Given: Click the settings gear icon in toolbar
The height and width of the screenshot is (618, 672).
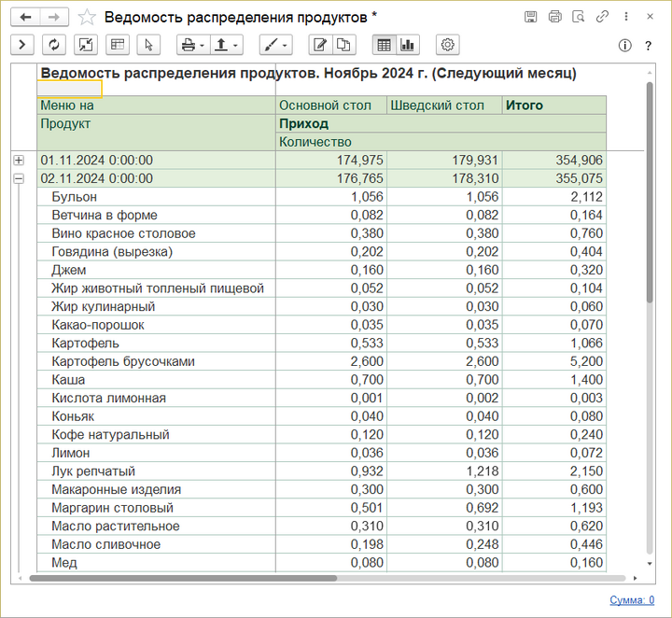Looking at the screenshot, I should click(x=448, y=45).
